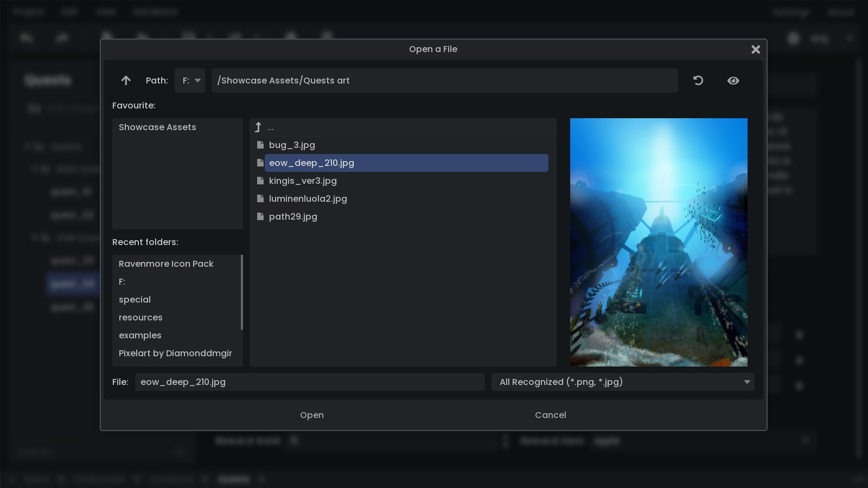Open the F: drive selection dropdown
Screen dimensions: 868x488
click(190, 80)
